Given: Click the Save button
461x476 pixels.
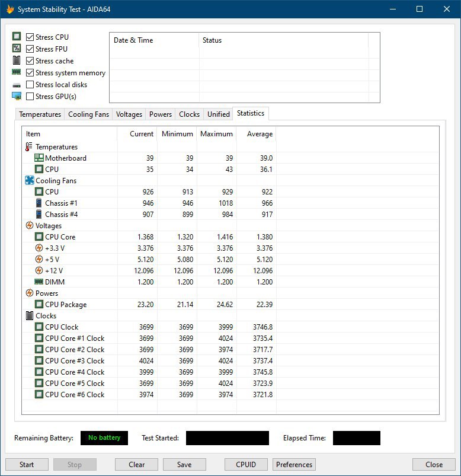Looking at the screenshot, I should click(184, 465).
